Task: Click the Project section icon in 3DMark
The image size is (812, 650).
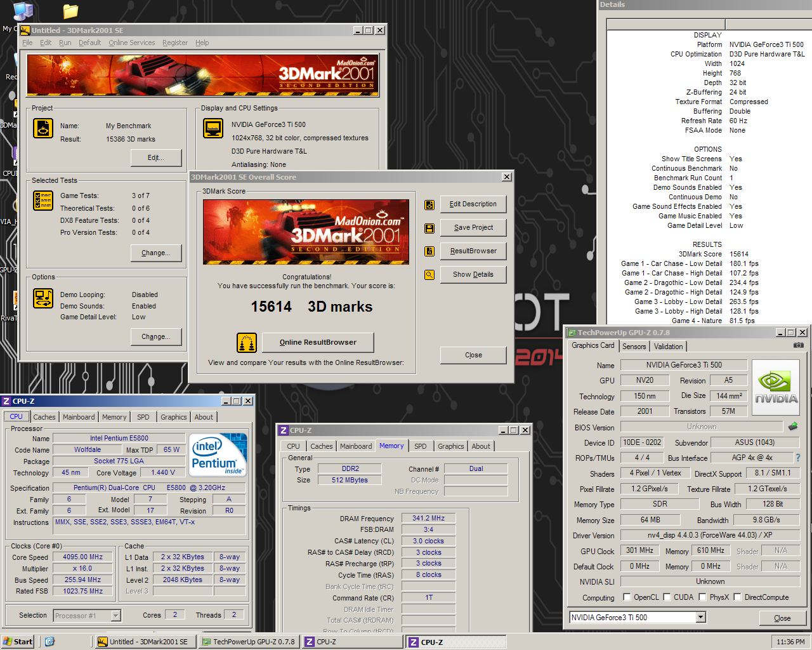Action: (x=43, y=128)
